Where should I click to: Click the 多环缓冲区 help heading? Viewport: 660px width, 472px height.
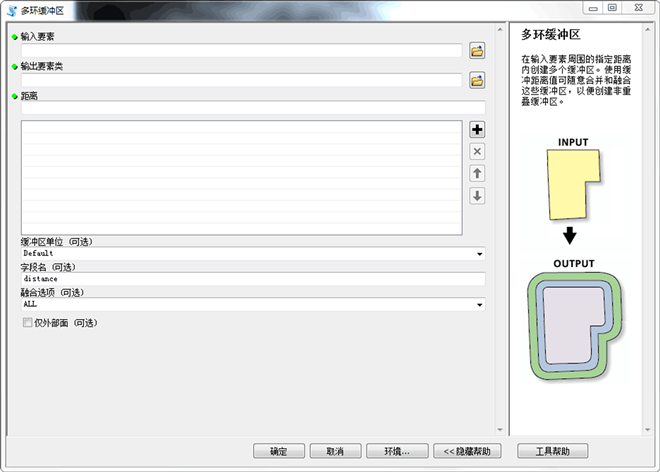point(551,35)
